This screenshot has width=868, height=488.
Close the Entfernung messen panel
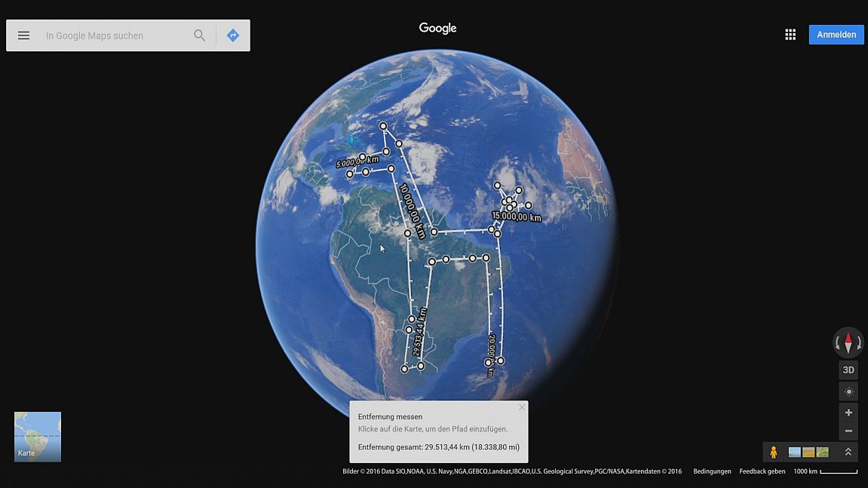[x=521, y=408]
